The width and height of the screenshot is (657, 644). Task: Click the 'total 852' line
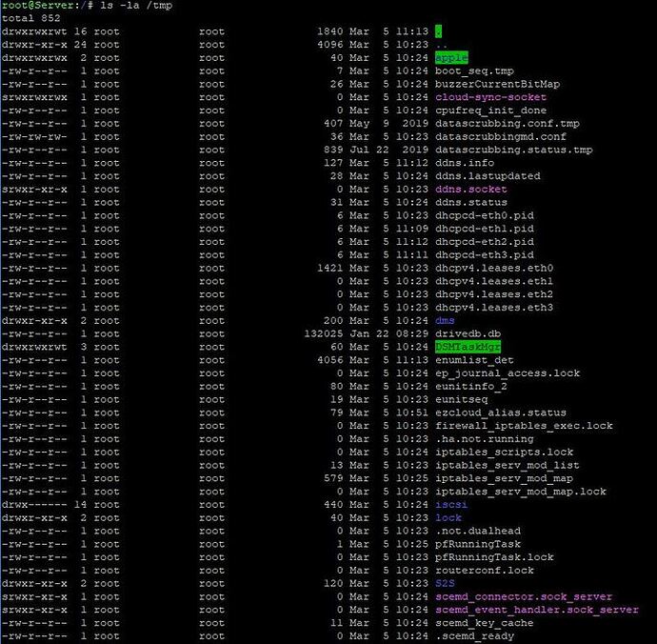(x=31, y=18)
